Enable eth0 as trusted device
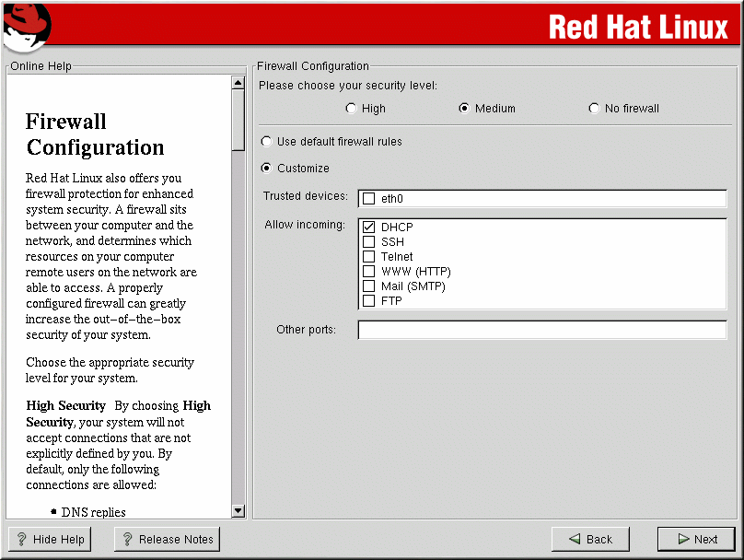The image size is (744, 560). [x=369, y=198]
